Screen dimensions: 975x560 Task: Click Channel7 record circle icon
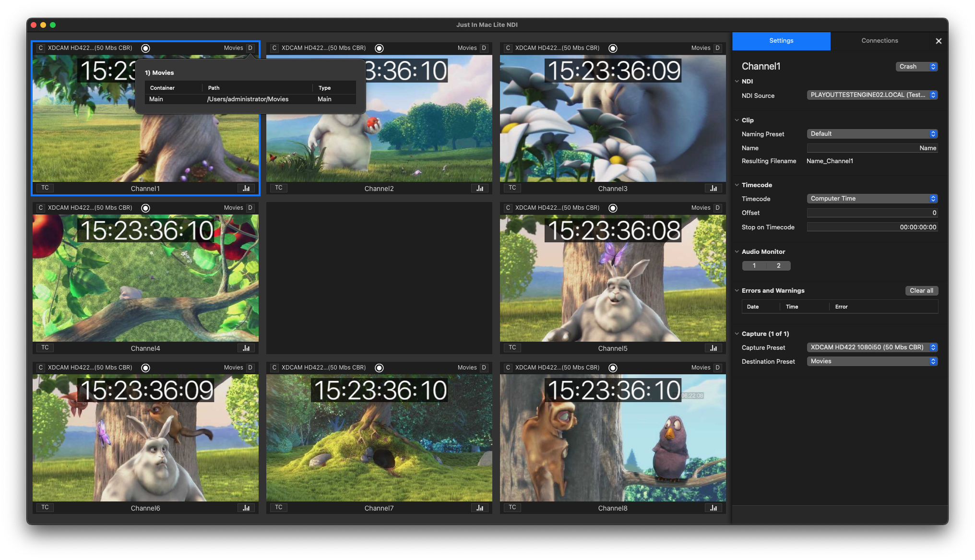[379, 368]
